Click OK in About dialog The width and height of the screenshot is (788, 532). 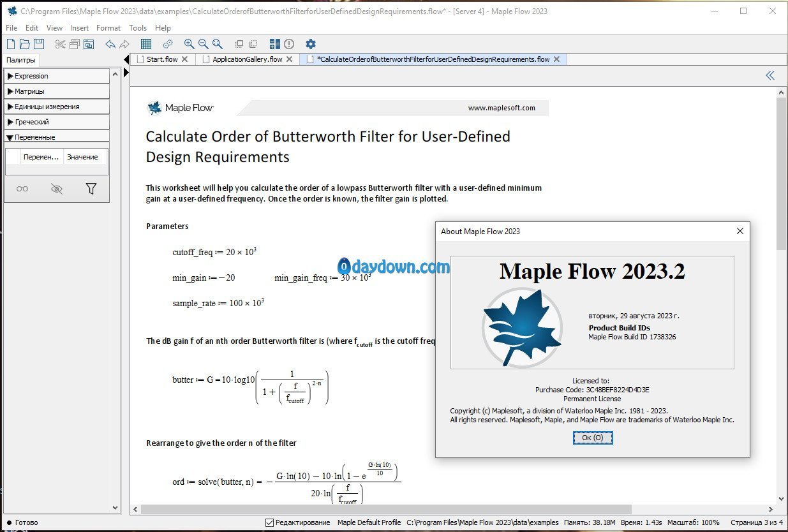(593, 438)
